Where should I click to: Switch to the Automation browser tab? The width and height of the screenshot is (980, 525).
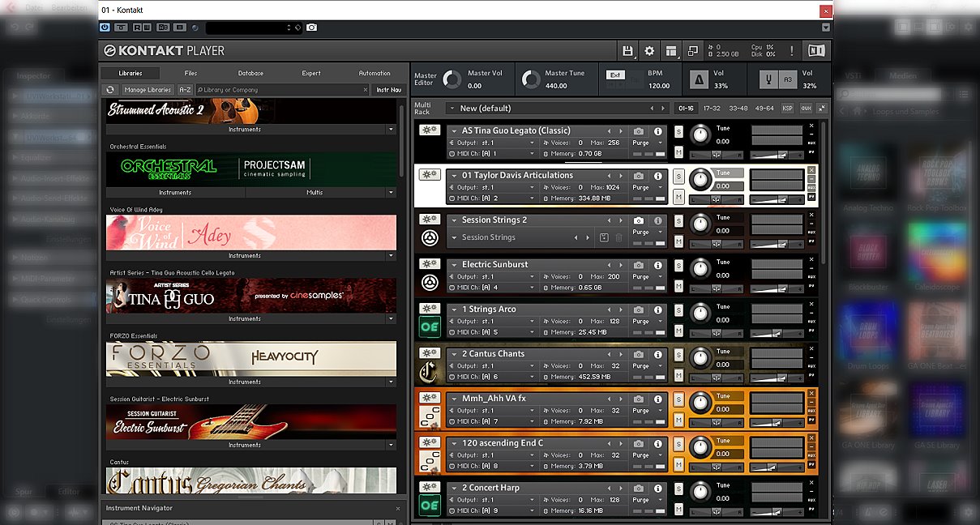click(374, 73)
